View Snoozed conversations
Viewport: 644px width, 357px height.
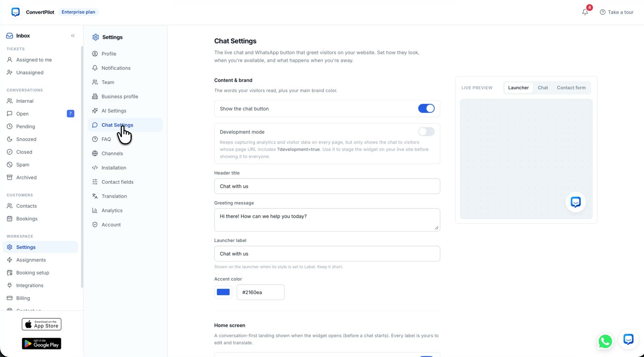(x=40, y=139)
